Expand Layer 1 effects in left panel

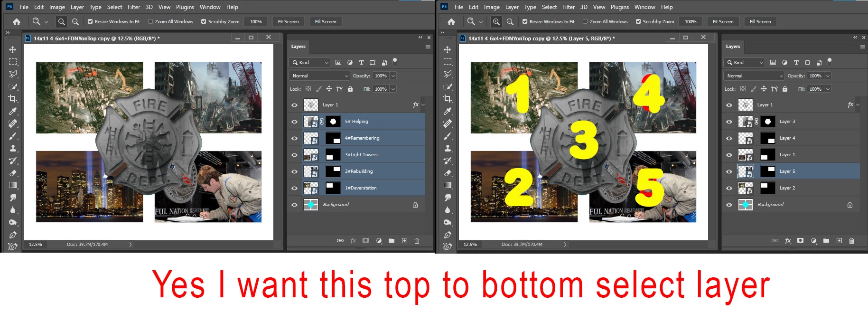point(423,105)
